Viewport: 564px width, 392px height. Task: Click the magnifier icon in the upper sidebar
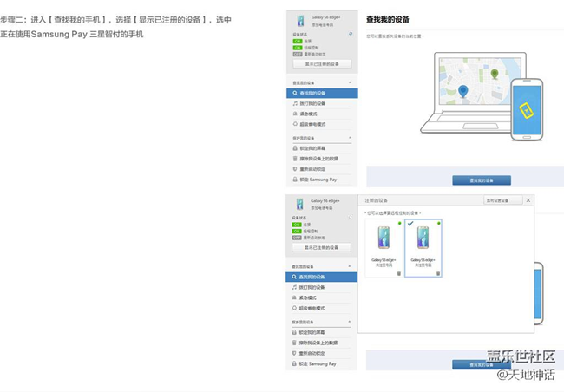click(296, 93)
